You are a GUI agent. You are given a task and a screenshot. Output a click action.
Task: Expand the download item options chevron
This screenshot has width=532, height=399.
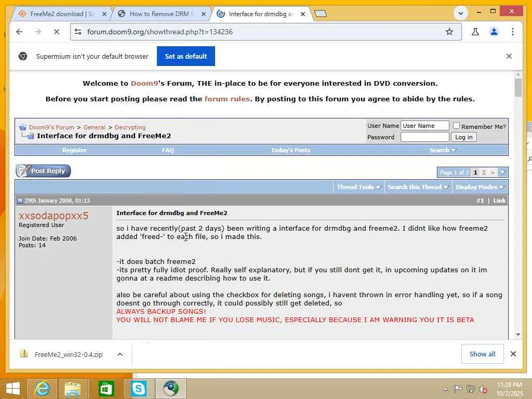point(120,354)
